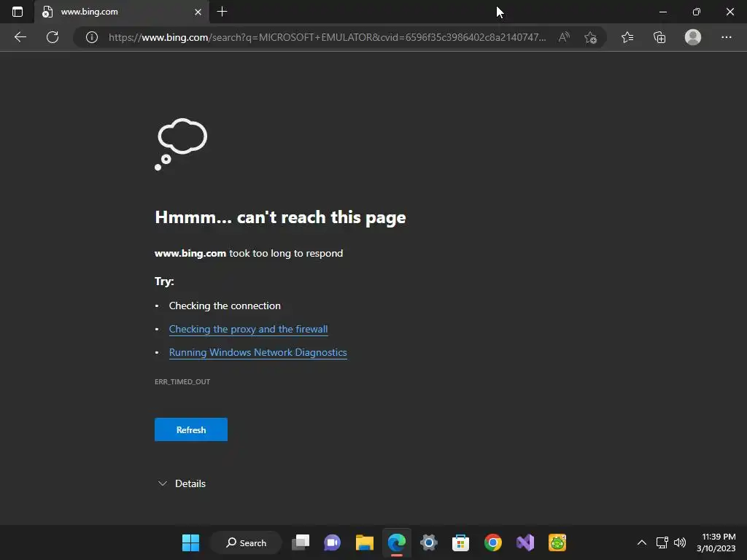This screenshot has width=747, height=560.
Task: Open the Collections icon
Action: 659,37
